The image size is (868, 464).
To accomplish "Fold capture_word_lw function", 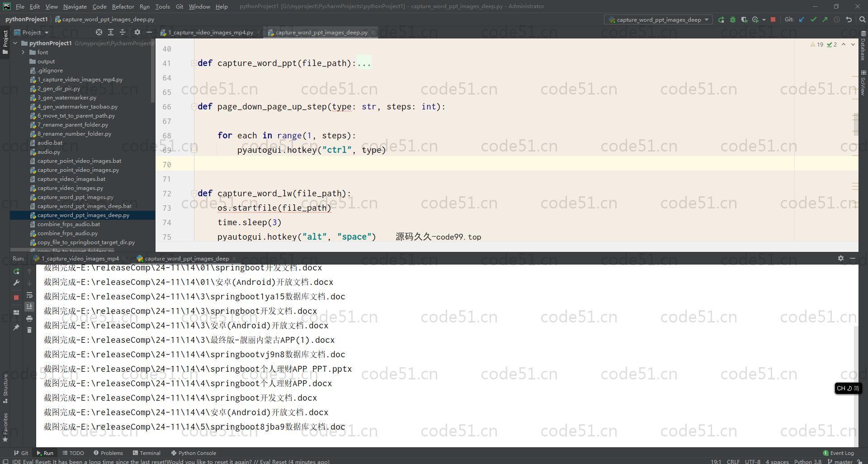I will point(193,194).
